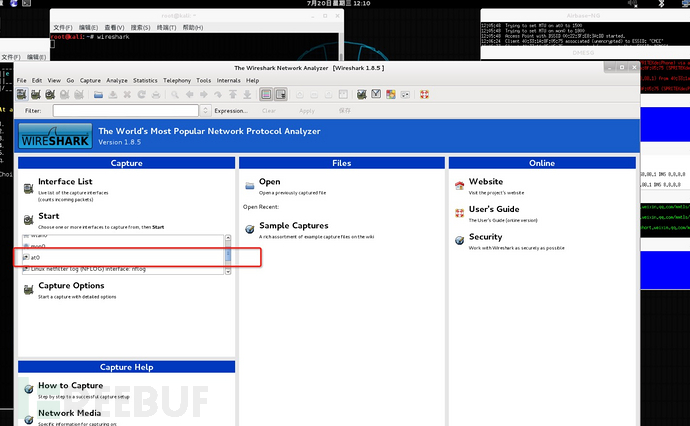The width and height of the screenshot is (690, 426).
Task: Edit display filters toolbar icon
Action: (x=376, y=94)
